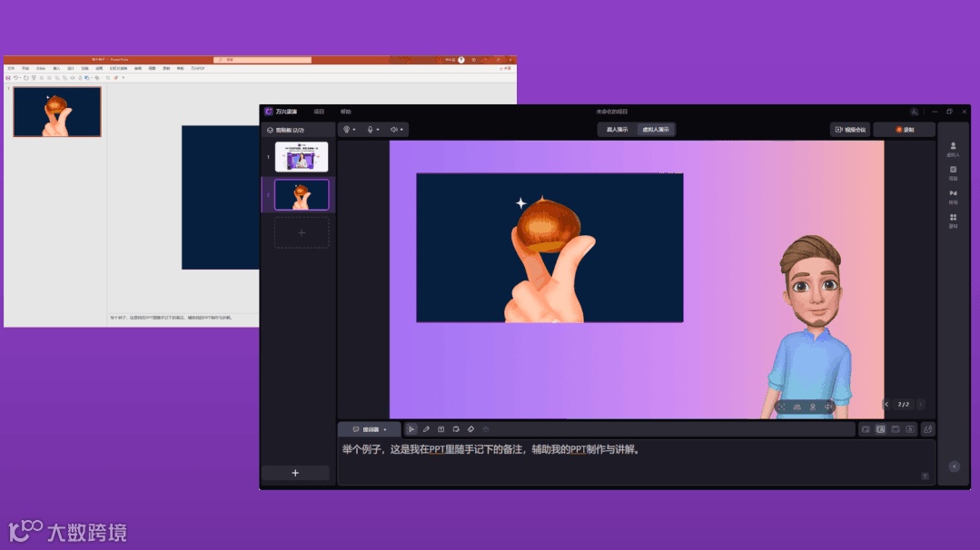Select the text box tool
Image resolution: width=980 pixels, height=550 pixels.
[441, 429]
